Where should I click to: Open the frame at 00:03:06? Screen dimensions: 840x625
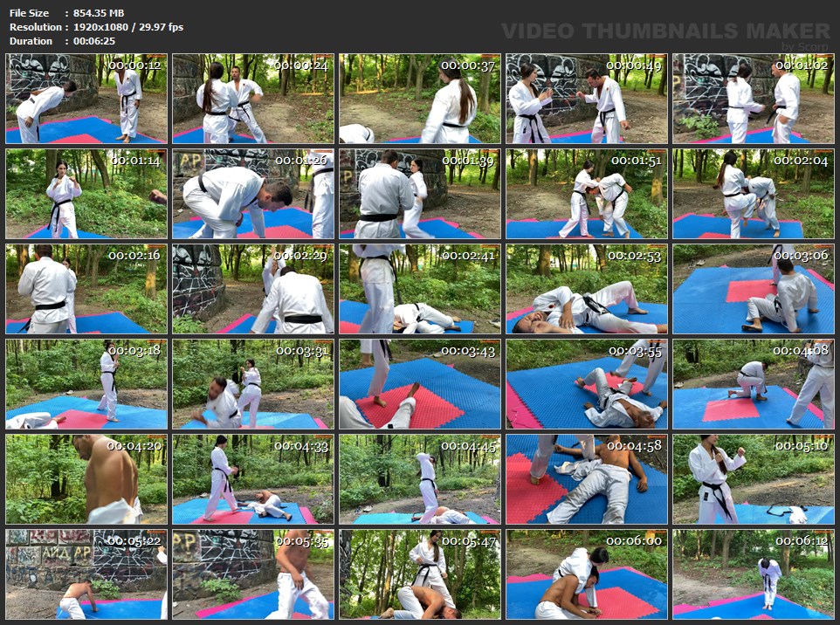754,289
